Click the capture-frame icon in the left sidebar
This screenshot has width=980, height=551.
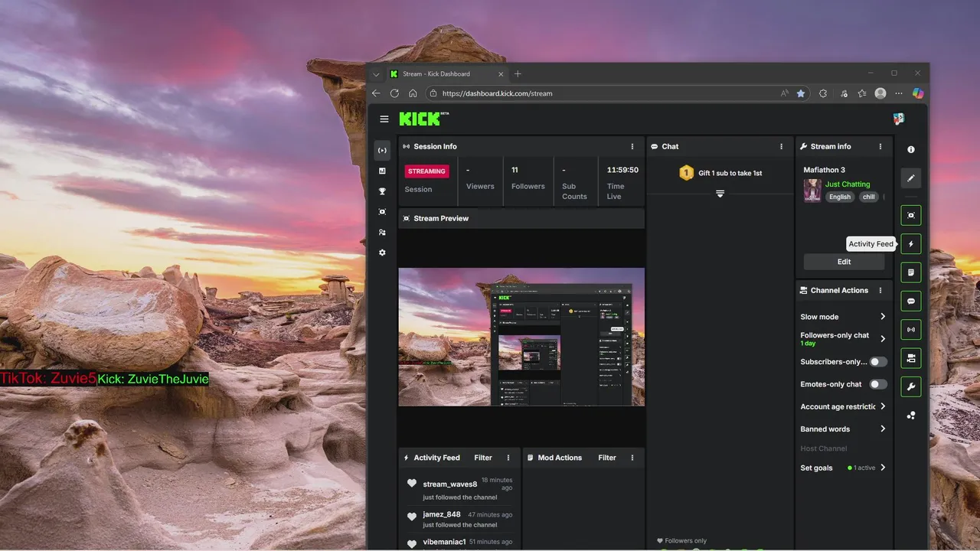pyautogui.click(x=382, y=212)
